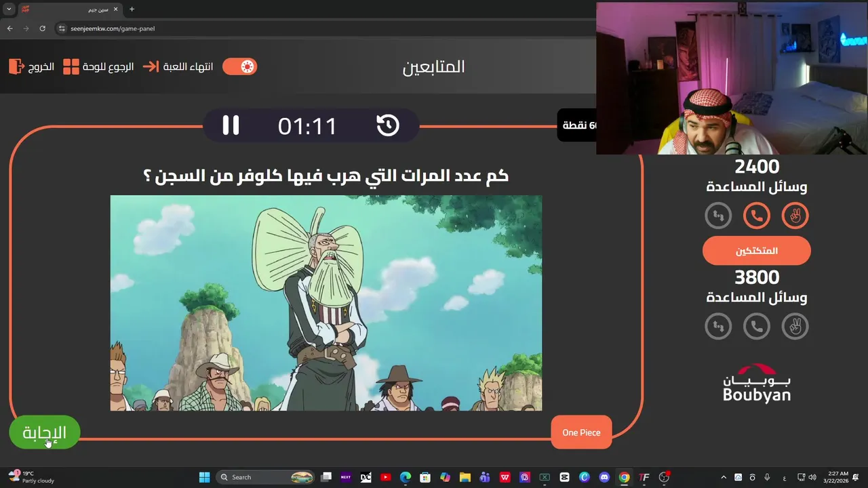868x488 pixels.
Task: Open Microsoft Teams from the taskbar
Action: coord(485,477)
